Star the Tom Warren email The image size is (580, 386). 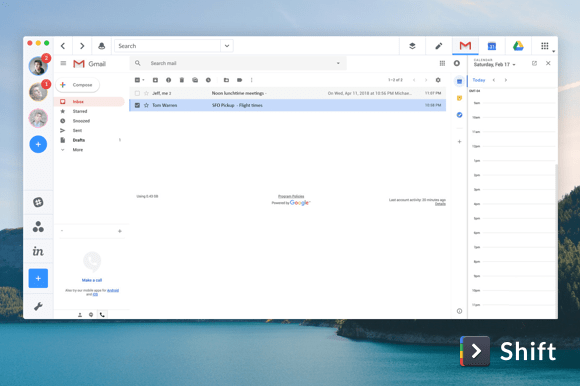pos(146,105)
